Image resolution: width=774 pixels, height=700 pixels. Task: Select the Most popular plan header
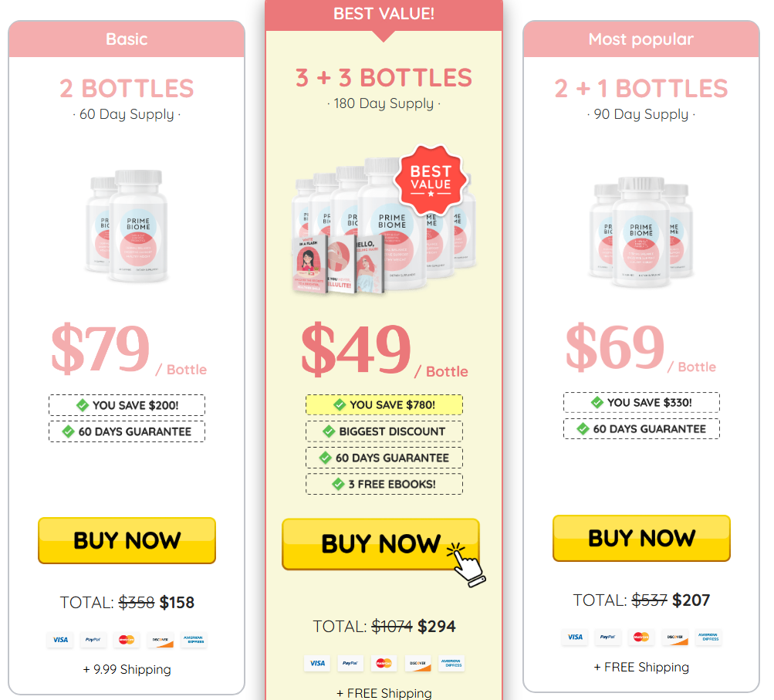tap(641, 39)
